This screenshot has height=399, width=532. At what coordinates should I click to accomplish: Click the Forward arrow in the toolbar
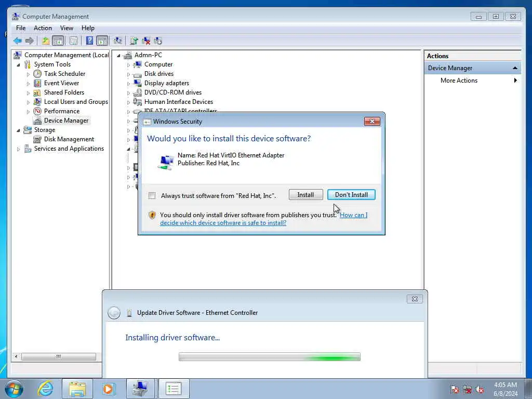click(x=30, y=41)
